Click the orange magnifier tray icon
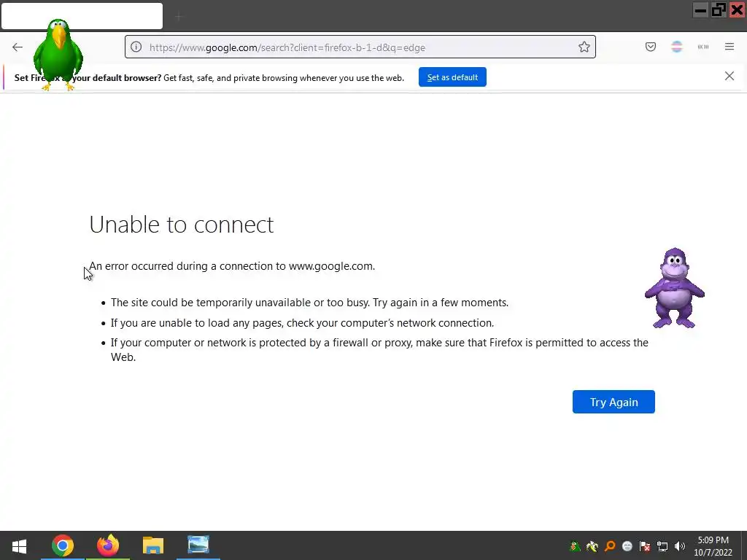Viewport: 747px width, 560px height. pos(610,546)
